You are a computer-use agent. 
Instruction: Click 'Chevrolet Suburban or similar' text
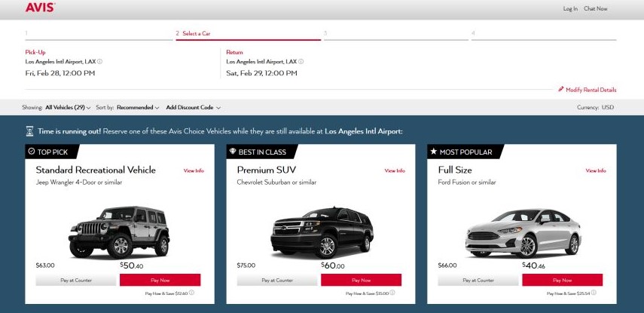click(x=276, y=183)
